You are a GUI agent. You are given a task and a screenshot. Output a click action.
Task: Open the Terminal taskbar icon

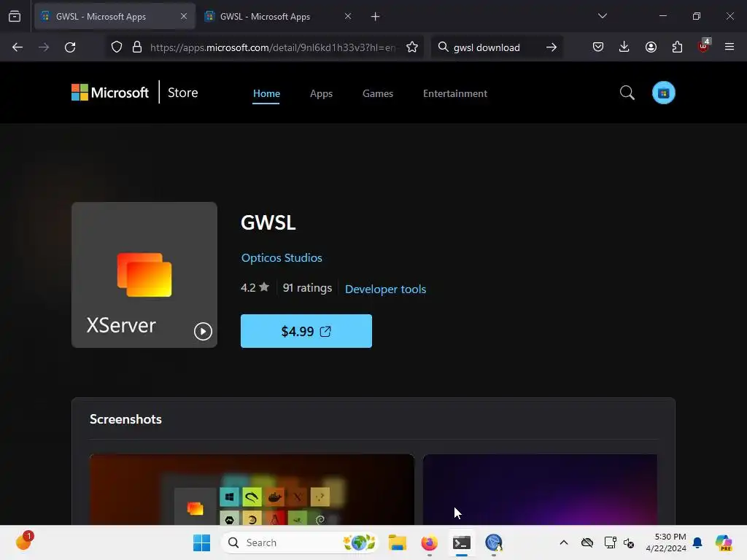tap(462, 542)
